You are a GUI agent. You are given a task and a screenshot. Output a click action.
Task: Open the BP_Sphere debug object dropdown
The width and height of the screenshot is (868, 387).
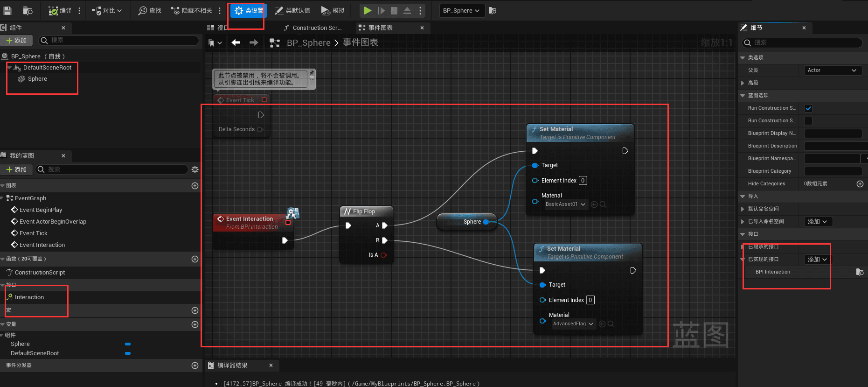click(462, 10)
